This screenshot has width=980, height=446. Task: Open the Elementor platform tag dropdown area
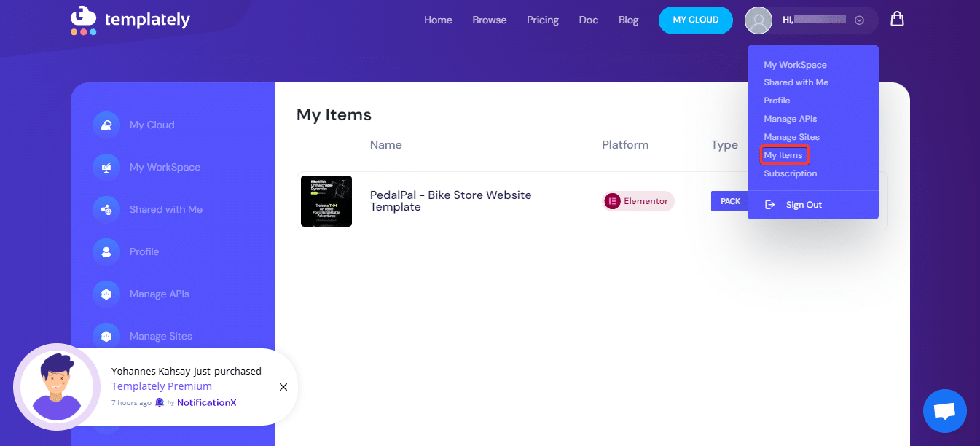coord(638,201)
